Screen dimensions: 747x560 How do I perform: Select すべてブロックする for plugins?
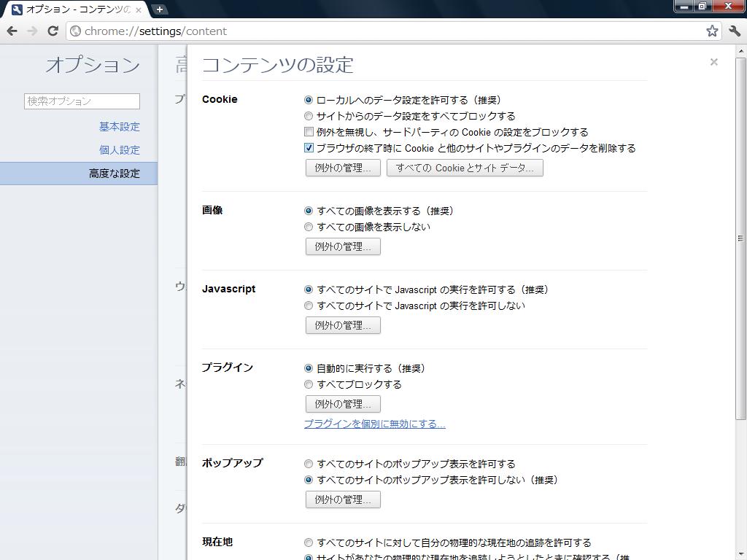pos(309,384)
